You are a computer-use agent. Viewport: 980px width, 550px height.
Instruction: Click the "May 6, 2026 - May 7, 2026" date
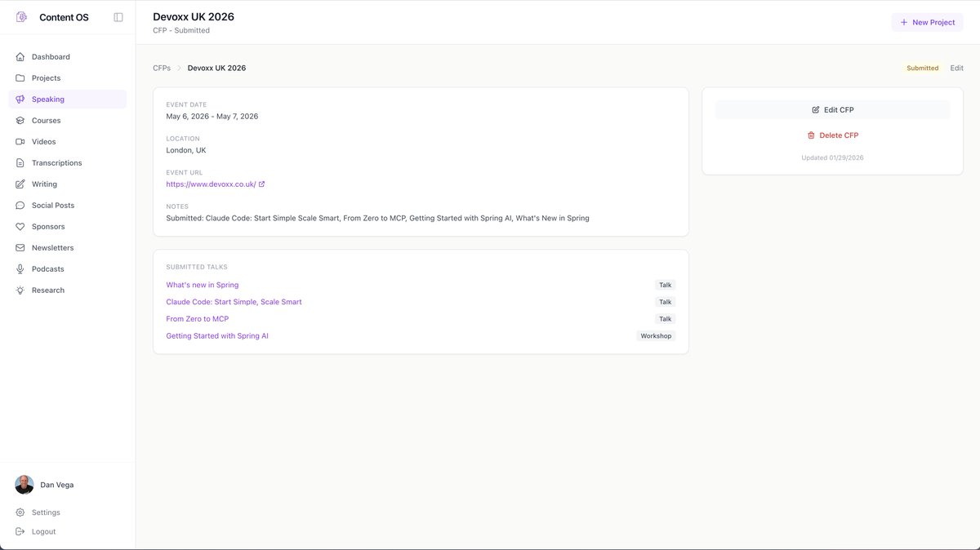pyautogui.click(x=212, y=117)
